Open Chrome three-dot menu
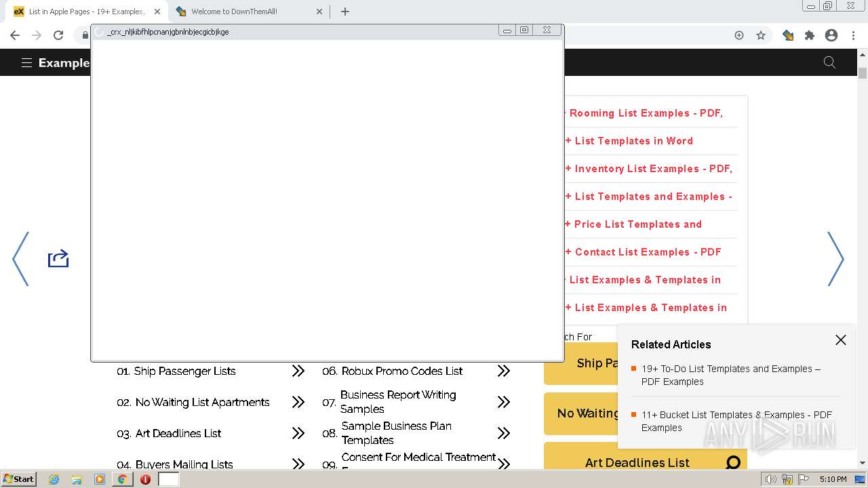The width and height of the screenshot is (868, 488). tap(853, 35)
